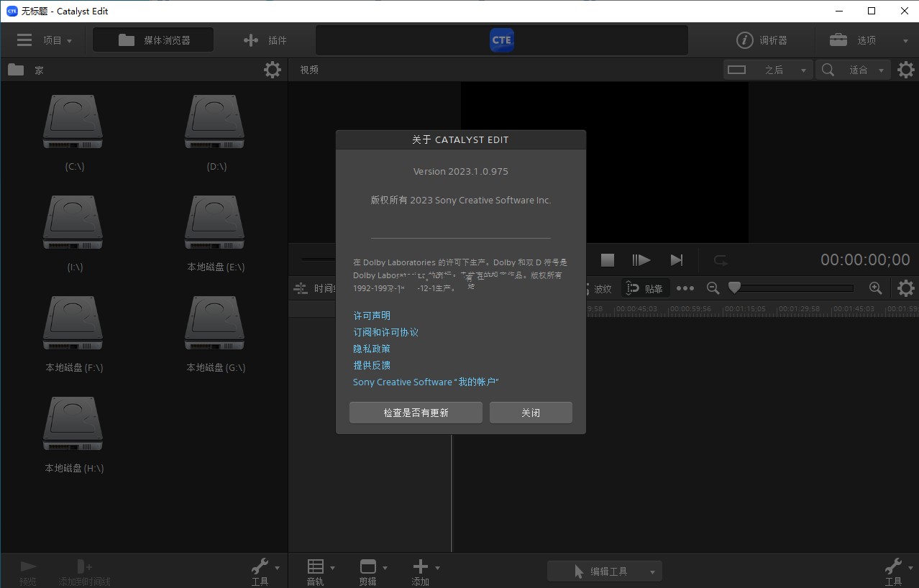Open timeline settings gear
The image size is (919, 588).
[906, 288]
